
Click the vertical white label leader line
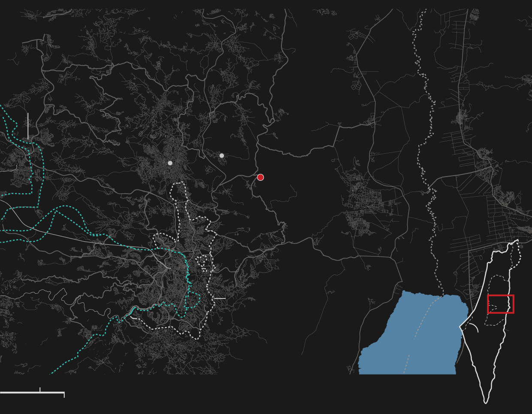(28, 126)
